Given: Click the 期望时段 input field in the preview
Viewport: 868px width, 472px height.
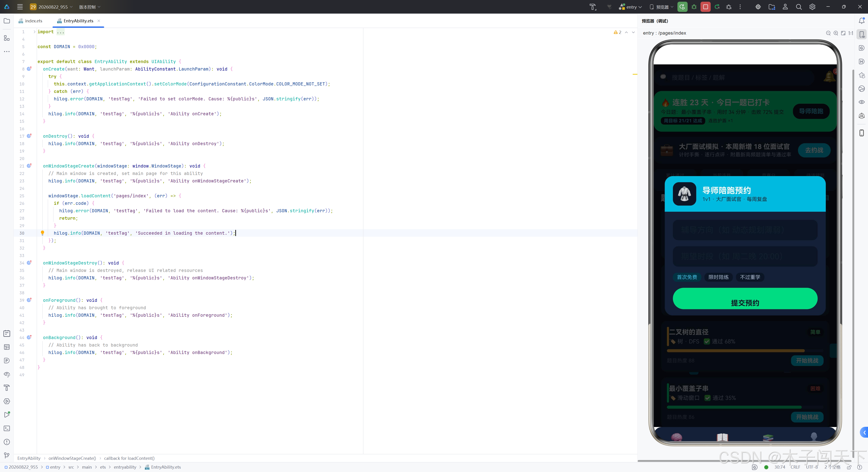Looking at the screenshot, I should point(745,256).
